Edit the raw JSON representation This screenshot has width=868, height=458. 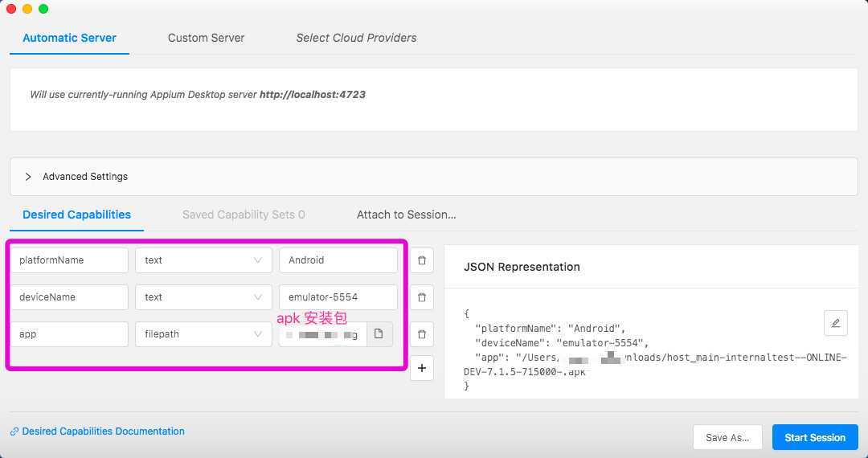click(x=835, y=323)
